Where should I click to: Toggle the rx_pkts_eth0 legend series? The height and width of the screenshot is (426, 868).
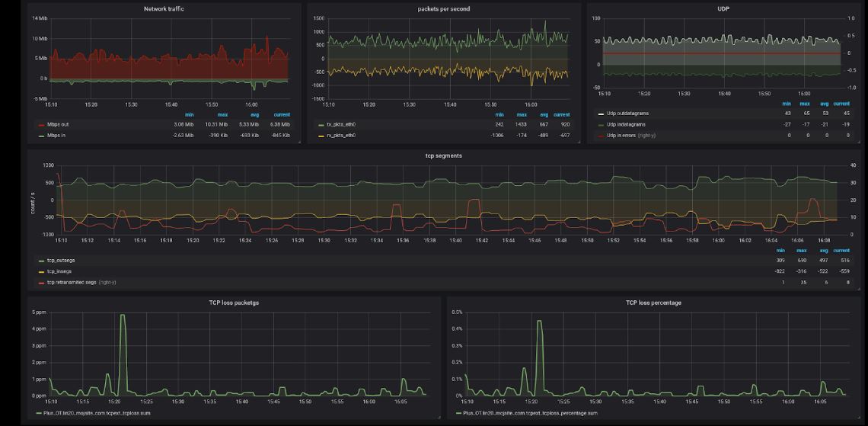click(341, 135)
